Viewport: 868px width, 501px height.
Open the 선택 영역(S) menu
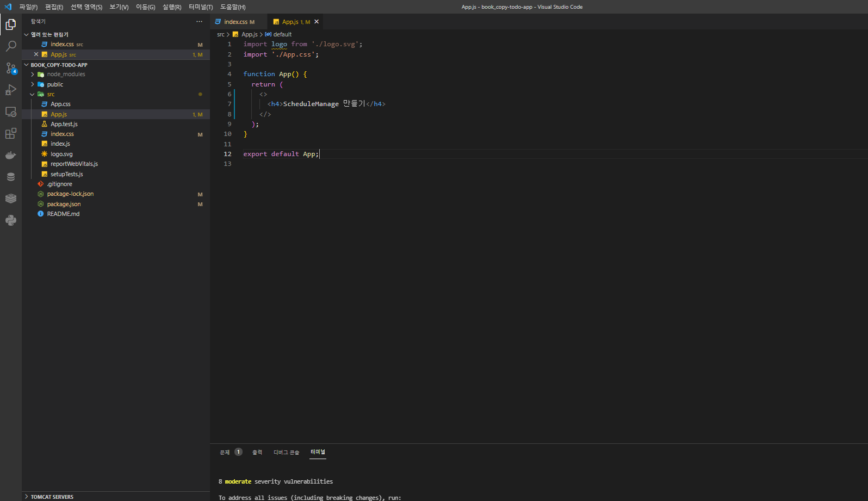coord(86,7)
